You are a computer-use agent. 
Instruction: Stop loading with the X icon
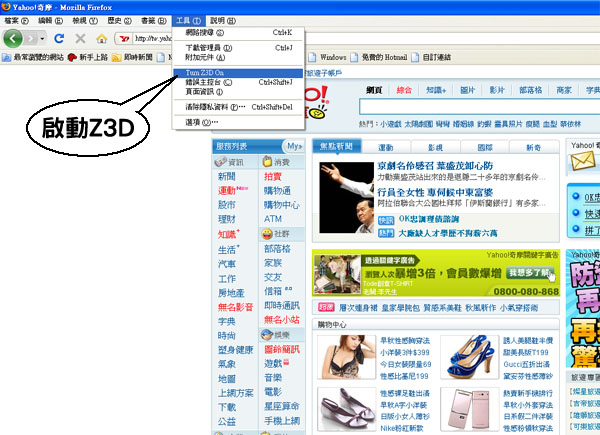(x=80, y=38)
